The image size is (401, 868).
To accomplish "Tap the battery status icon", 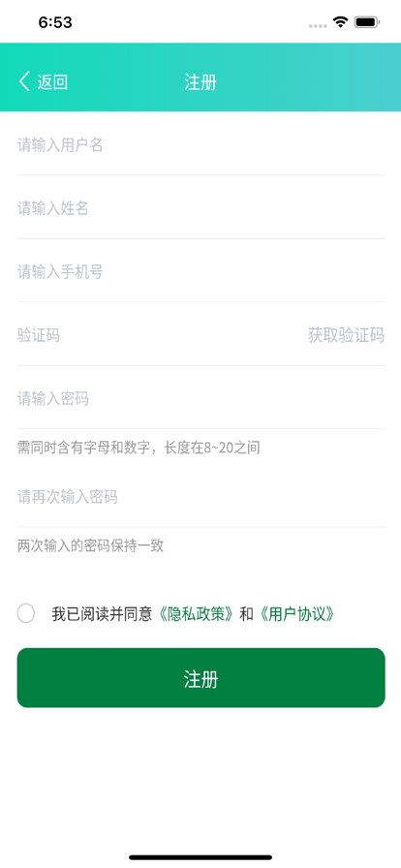I will [367, 22].
